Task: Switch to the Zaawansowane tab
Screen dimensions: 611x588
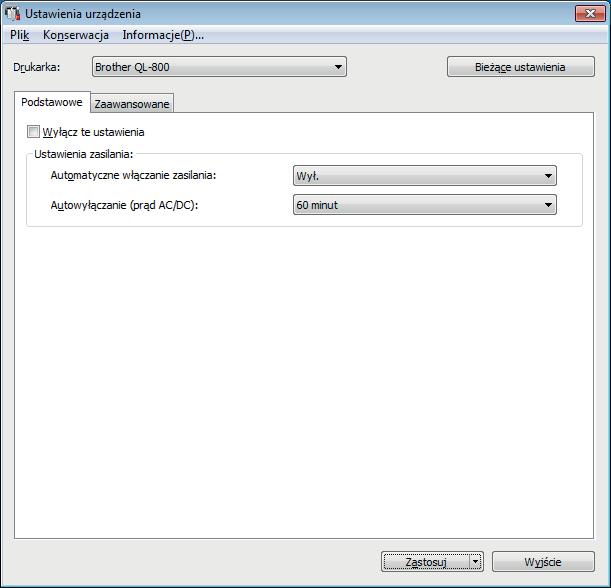Action: 132,104
